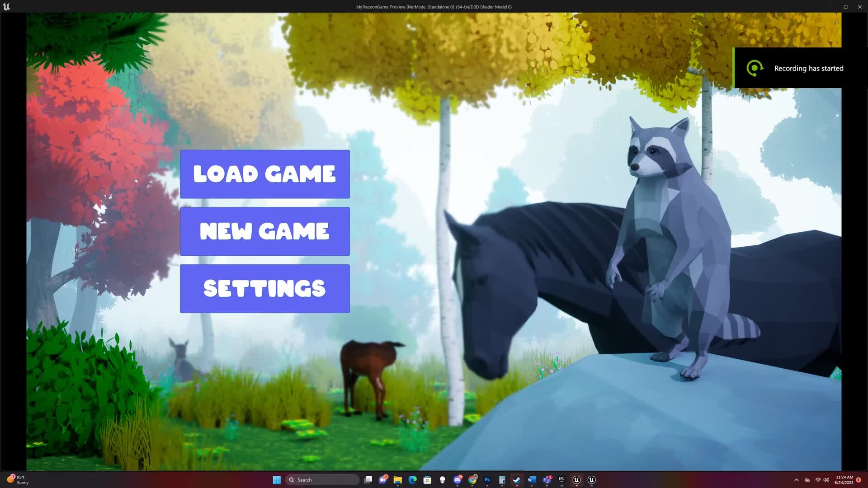Click the LOAD GAME button

[265, 174]
